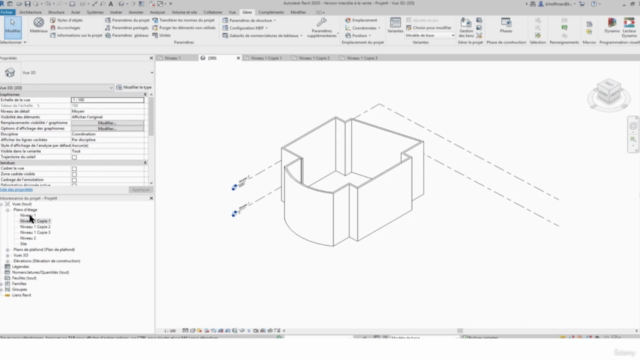This screenshot has width=640, height=360.
Task: Open Paramètres globaux
Action: click(127, 36)
